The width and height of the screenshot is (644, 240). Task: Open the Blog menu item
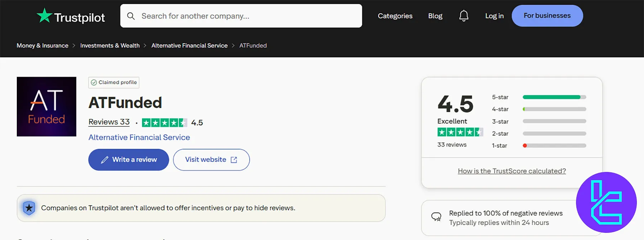click(435, 16)
